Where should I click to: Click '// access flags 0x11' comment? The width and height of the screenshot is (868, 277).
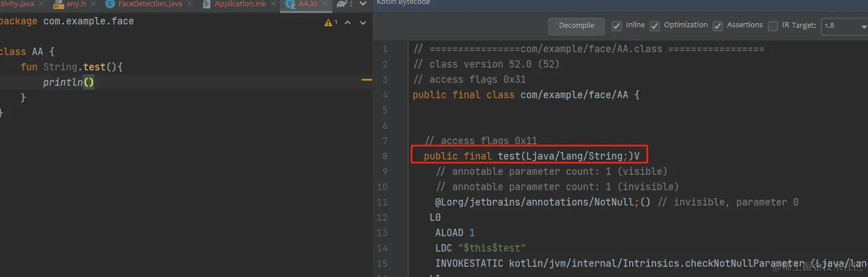(x=481, y=141)
